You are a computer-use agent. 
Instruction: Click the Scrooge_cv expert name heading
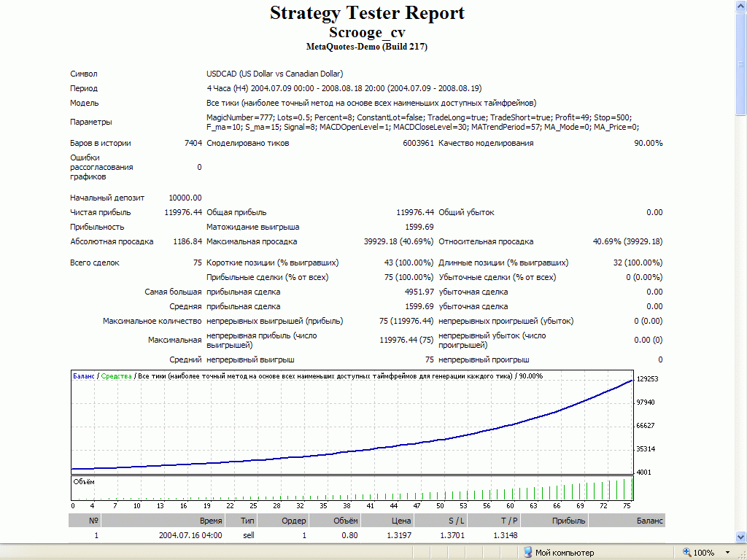tap(367, 33)
